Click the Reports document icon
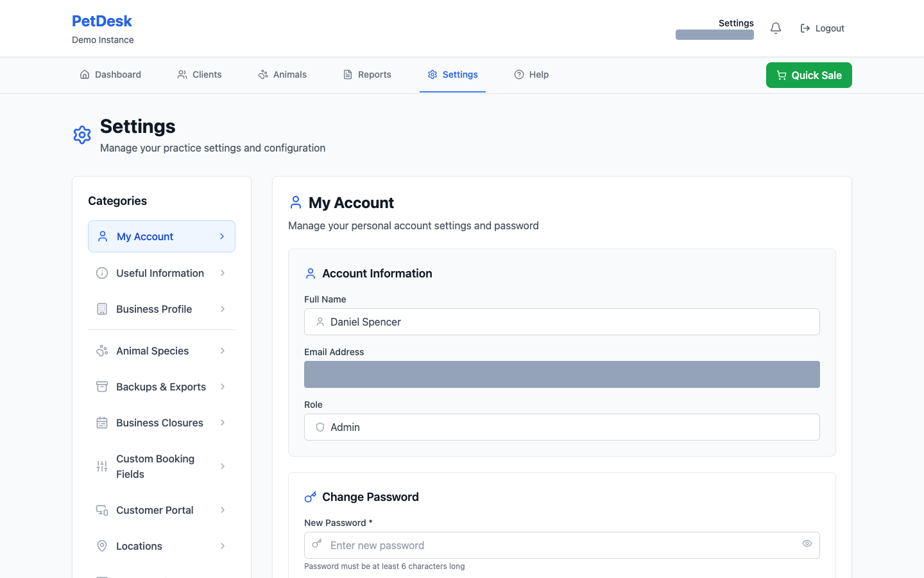Viewport: 924px width, 578px height. (x=348, y=74)
